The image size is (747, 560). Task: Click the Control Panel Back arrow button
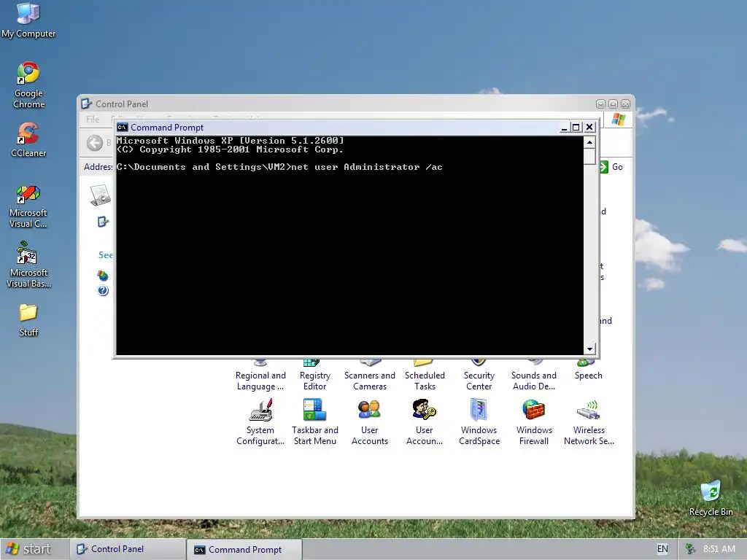tap(95, 142)
